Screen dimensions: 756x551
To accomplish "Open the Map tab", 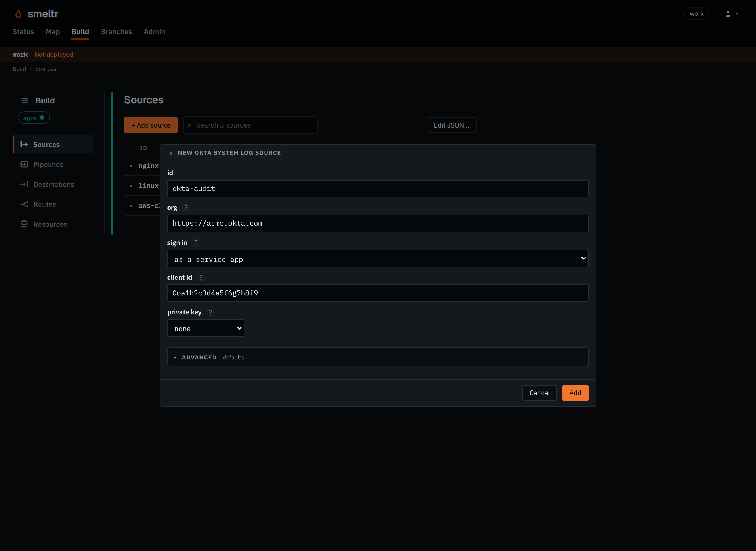I will 53,32.
